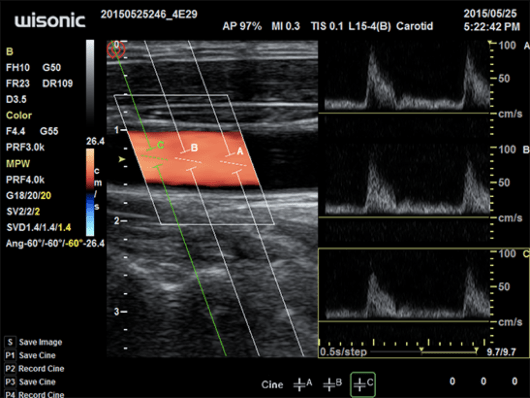Screen dimensions: 530x398
Task: Click sample gate A on the vessel
Action: [236, 163]
